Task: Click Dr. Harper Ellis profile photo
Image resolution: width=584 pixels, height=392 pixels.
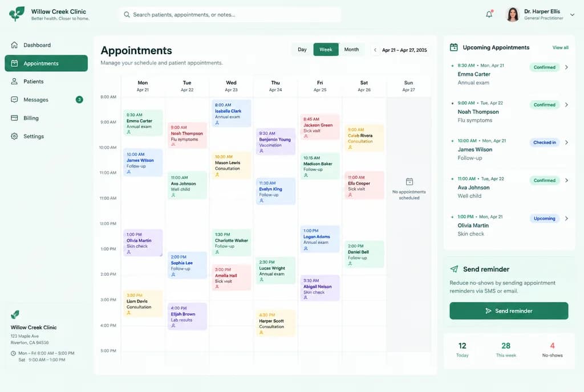Action: (513, 14)
